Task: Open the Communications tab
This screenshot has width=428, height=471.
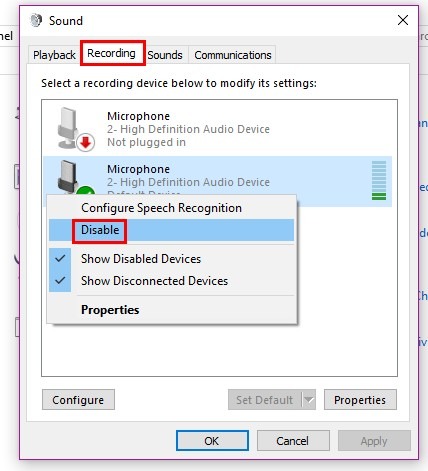Action: (233, 55)
